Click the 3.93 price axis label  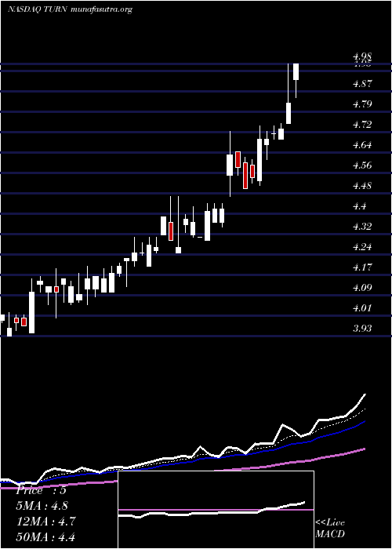[361, 329]
